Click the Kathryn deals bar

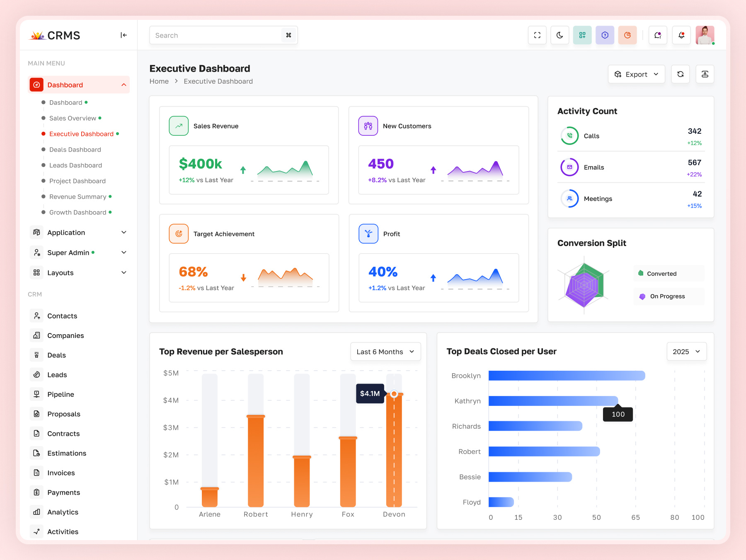click(x=553, y=401)
